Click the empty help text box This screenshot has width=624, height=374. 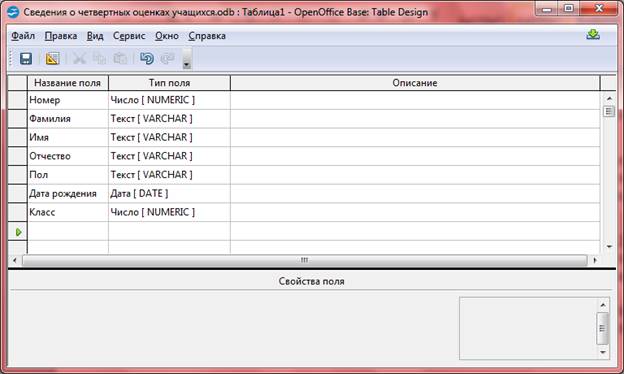pos(528,328)
